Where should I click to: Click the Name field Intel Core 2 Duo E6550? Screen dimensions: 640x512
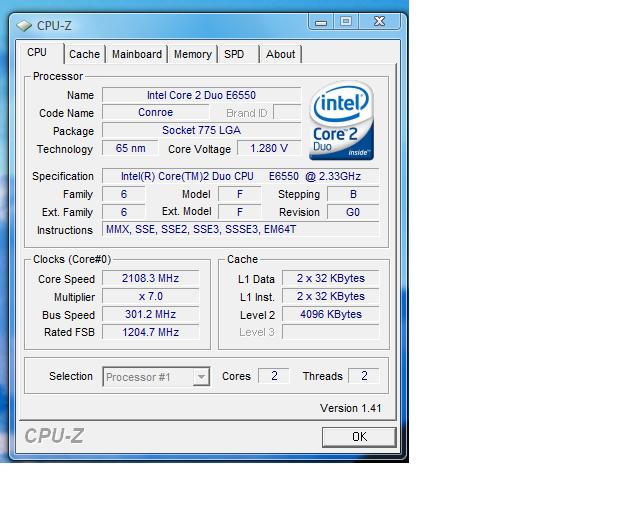[201, 95]
